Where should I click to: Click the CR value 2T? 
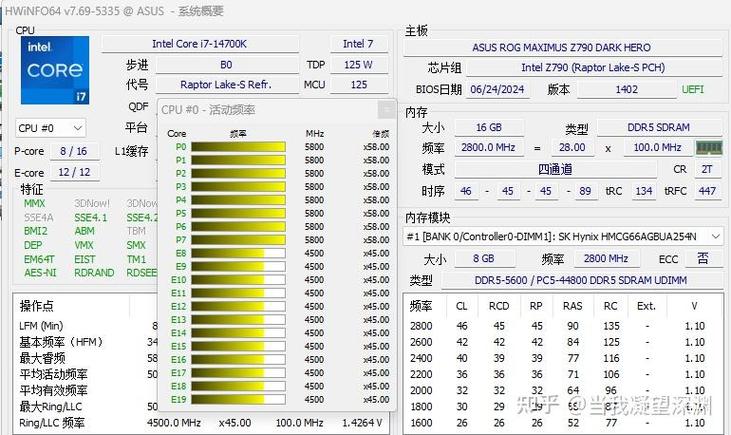707,169
